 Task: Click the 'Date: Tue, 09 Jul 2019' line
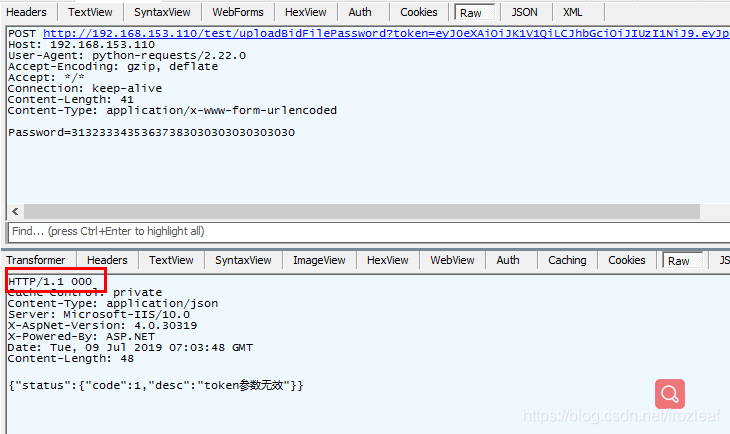[130, 348]
